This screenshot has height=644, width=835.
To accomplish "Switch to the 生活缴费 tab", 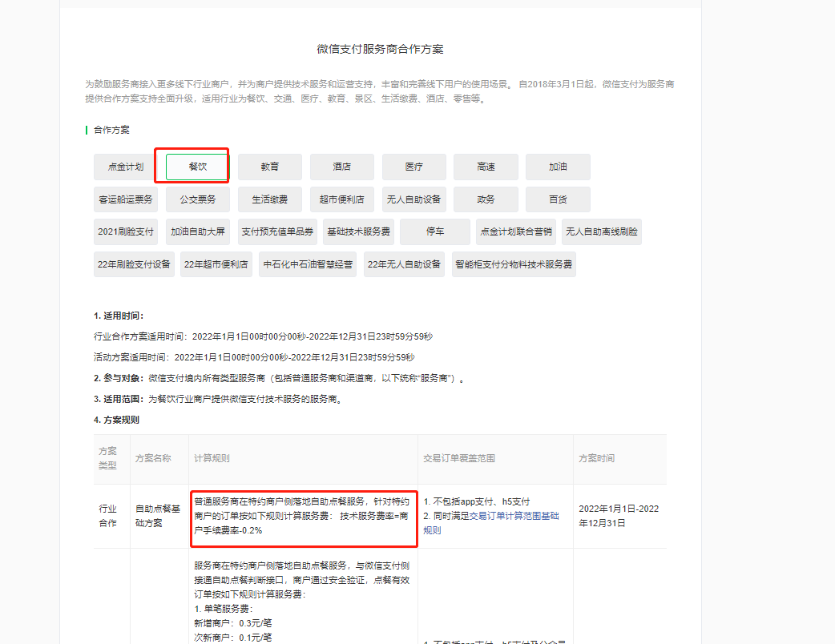I will (270, 199).
